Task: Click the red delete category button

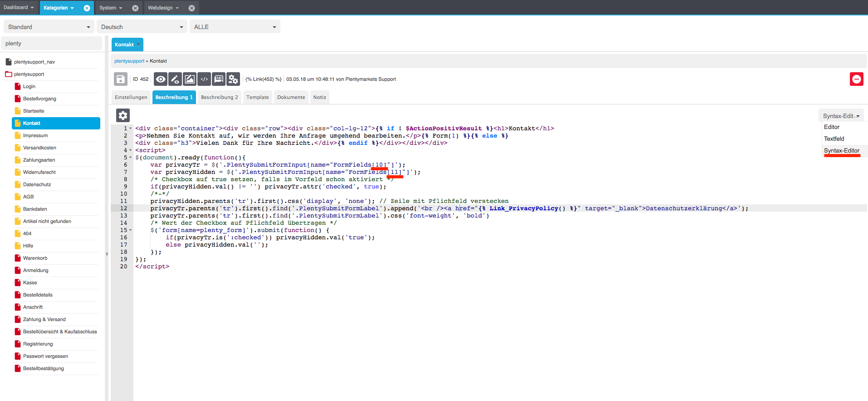Action: point(856,79)
